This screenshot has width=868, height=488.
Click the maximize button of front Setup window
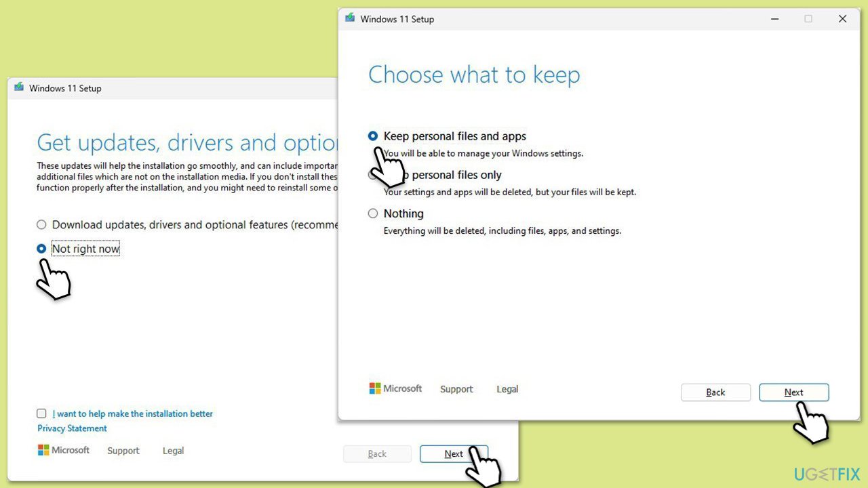(808, 19)
